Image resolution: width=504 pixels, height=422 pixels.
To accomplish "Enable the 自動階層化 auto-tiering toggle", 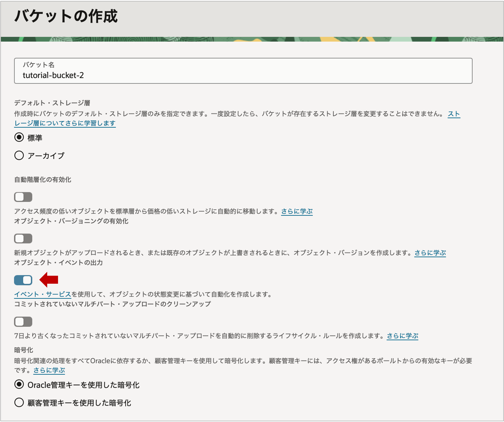I will 23,197.
